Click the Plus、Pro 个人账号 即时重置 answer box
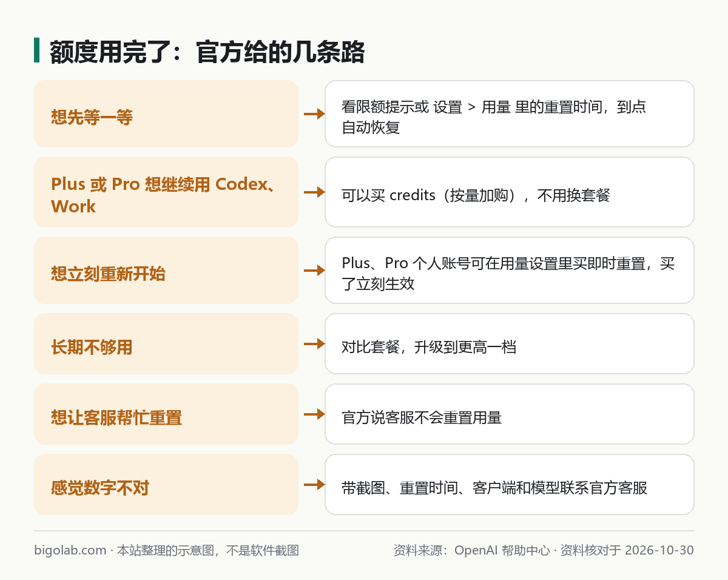The width and height of the screenshot is (728, 580). [x=510, y=270]
